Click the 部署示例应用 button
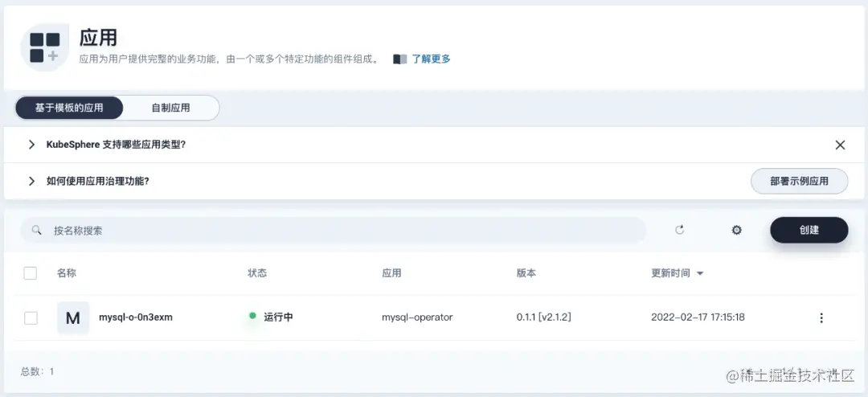This screenshot has height=397, width=868. click(800, 181)
